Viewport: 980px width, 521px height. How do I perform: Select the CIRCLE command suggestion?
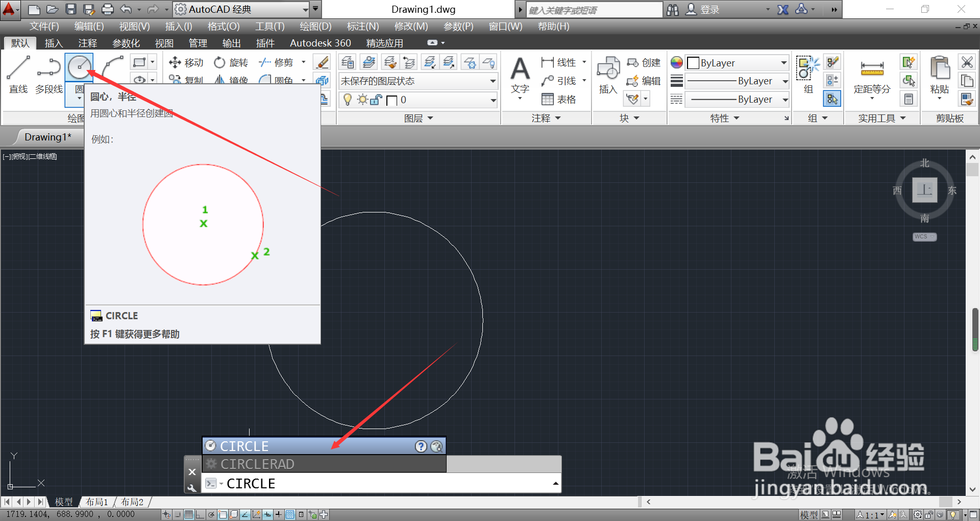[324, 446]
